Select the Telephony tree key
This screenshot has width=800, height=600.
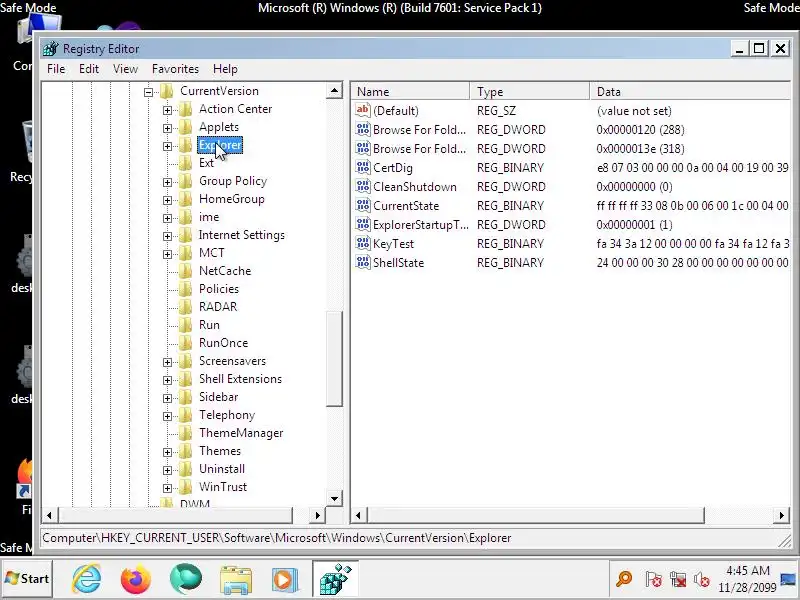click(x=227, y=415)
